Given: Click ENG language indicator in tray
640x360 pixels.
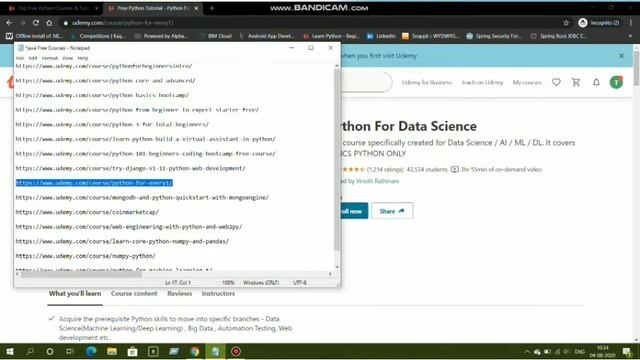Looking at the screenshot, I should [x=579, y=351].
